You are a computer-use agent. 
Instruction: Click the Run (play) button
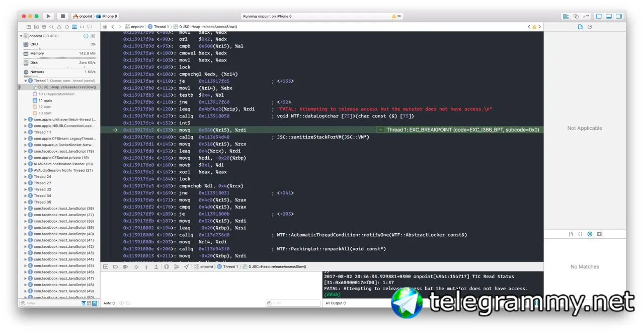click(48, 16)
